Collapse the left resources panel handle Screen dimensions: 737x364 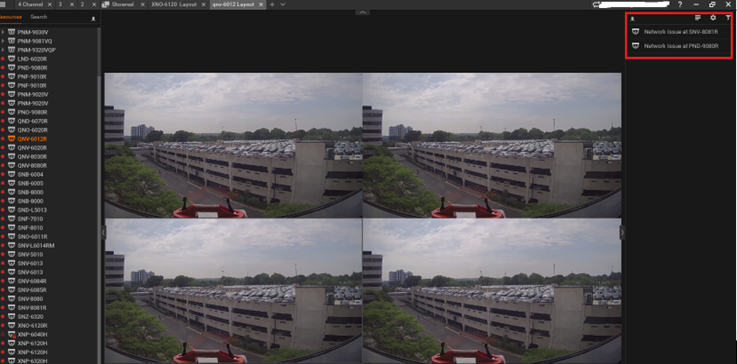[103, 232]
